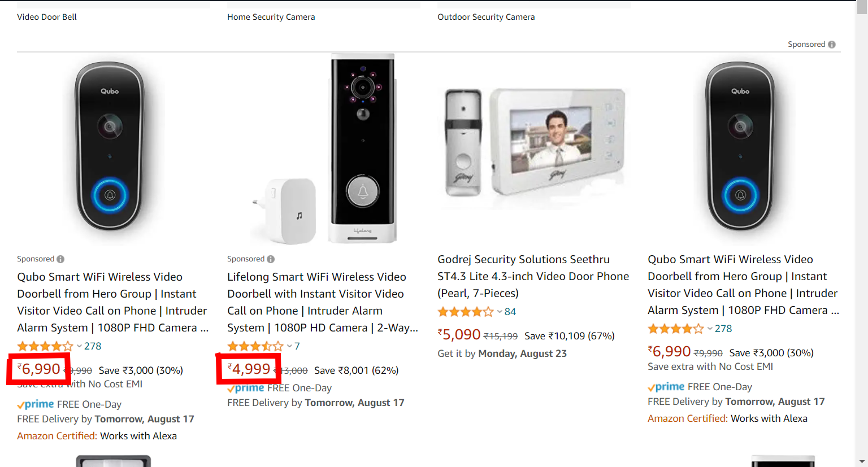868x467 pixels.
Task: Click Lifelong doorbell product image
Action: tap(324, 150)
